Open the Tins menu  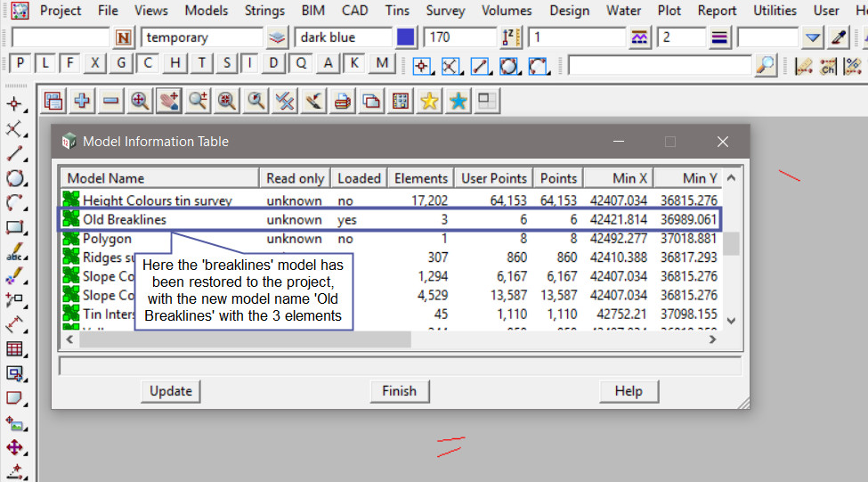coord(397,11)
